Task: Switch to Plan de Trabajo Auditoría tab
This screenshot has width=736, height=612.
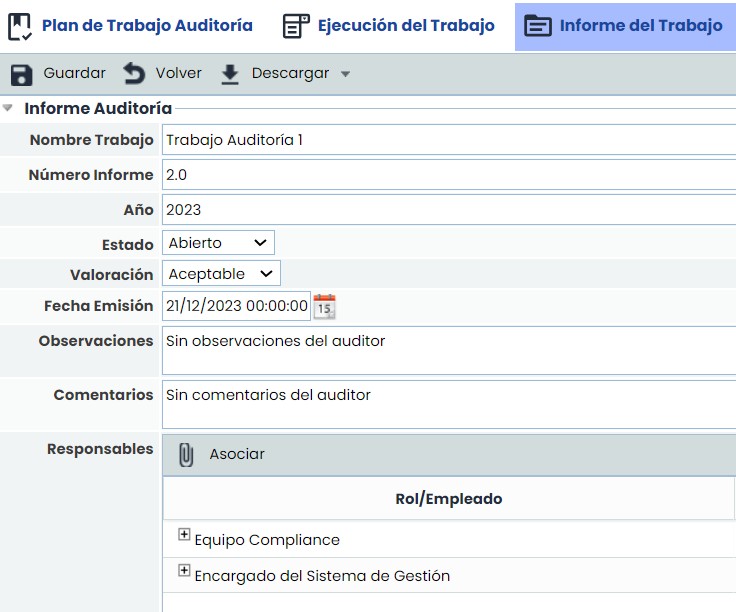Action: [x=147, y=26]
